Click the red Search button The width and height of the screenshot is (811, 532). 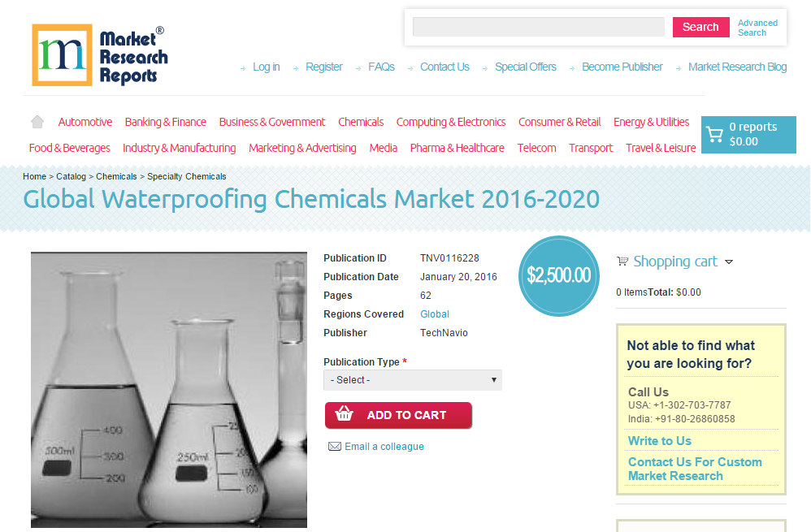[x=700, y=27]
